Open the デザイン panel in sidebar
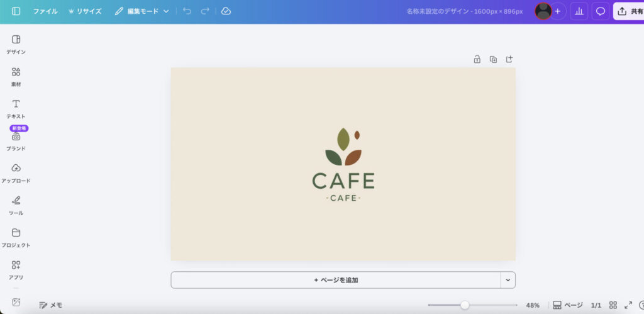 pos(16,43)
